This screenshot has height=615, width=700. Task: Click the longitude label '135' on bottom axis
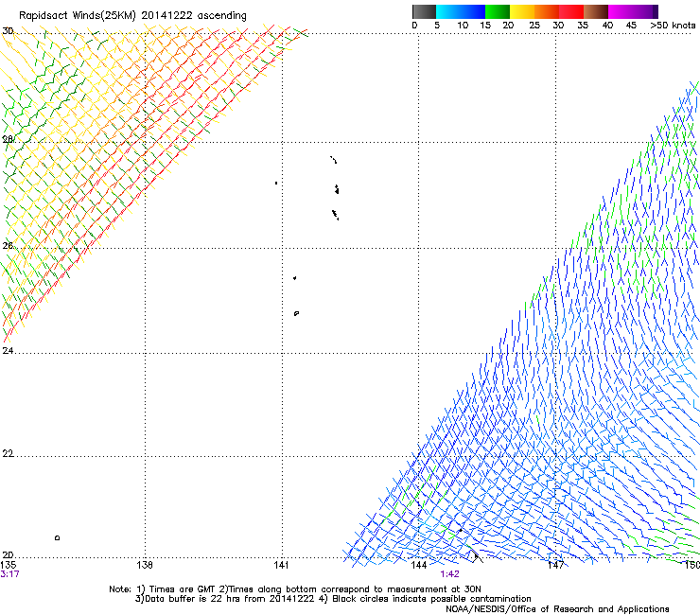[x=8, y=566]
